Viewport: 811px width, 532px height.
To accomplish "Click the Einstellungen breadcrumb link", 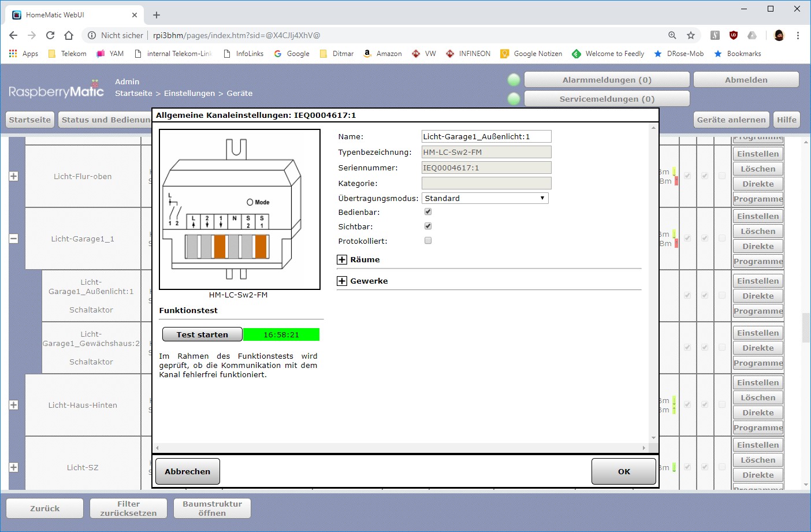I will pyautogui.click(x=189, y=93).
